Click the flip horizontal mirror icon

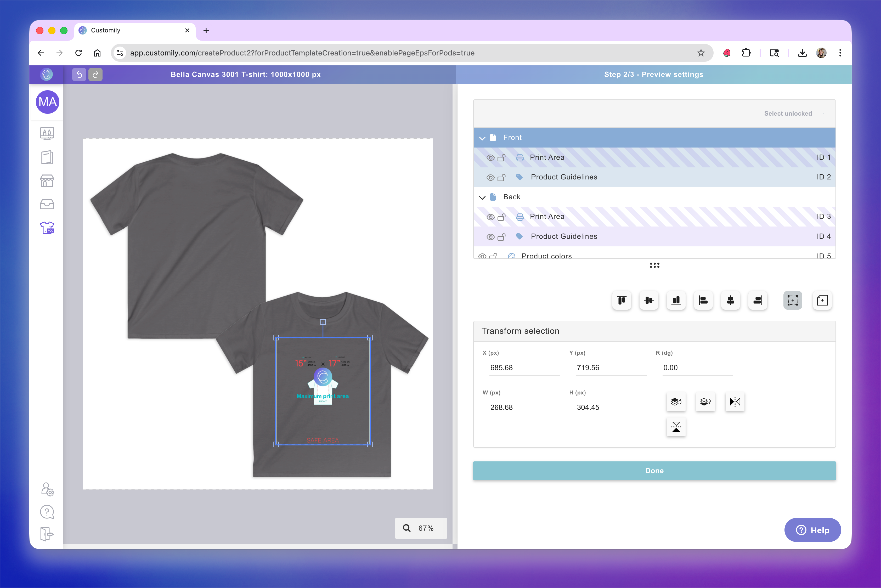[734, 402]
